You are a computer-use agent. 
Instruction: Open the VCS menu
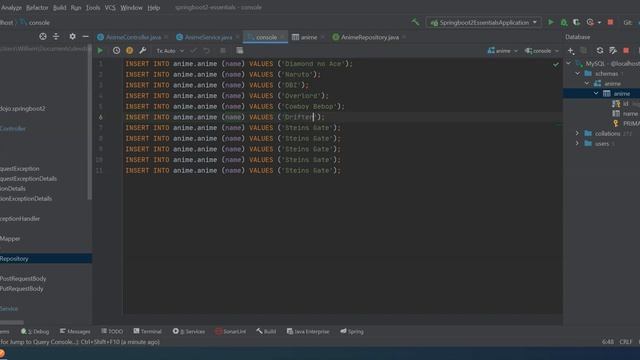pos(110,7)
